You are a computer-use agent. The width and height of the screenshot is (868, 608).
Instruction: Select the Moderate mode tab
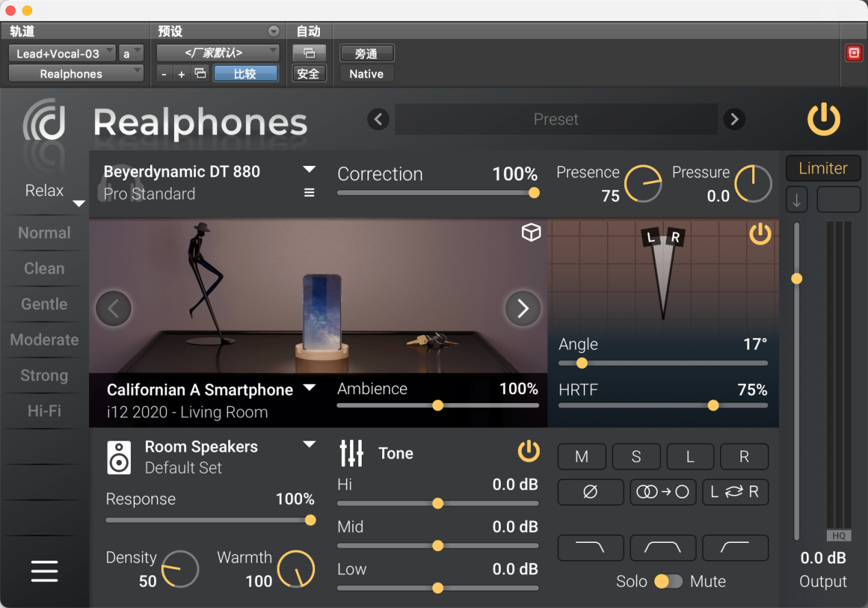(45, 340)
